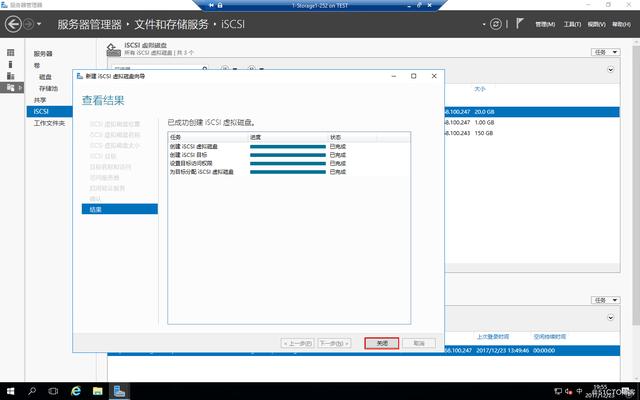Pin the remote connection bar at the top
Image resolution: width=640 pixels, height=400 pixels.
[211, 5]
